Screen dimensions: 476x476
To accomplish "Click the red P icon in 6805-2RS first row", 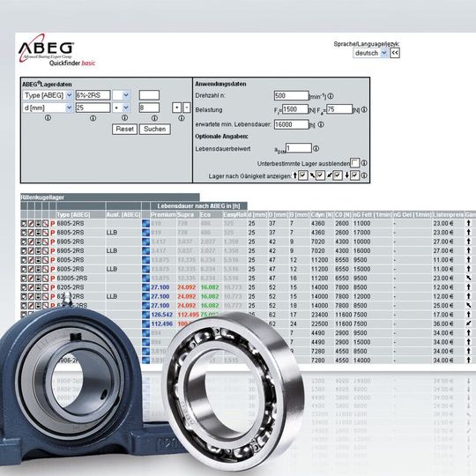I will click(x=53, y=224).
